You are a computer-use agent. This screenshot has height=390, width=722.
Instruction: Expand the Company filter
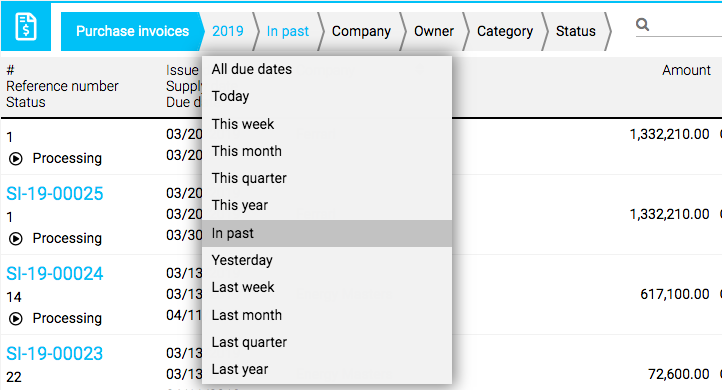coord(361,31)
